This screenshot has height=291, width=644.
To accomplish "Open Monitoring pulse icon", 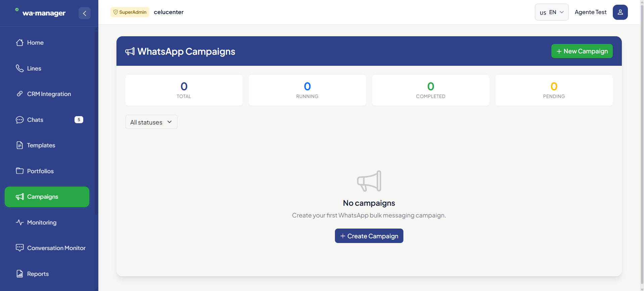I will [20, 223].
